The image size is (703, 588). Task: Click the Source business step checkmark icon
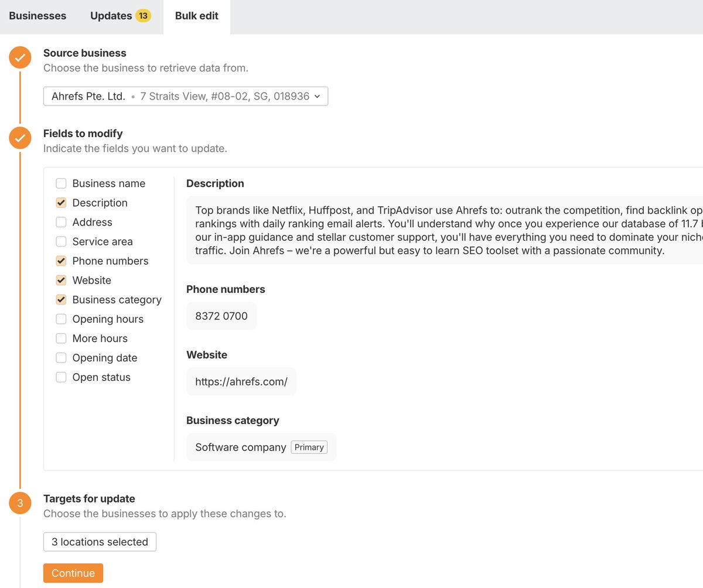20,57
